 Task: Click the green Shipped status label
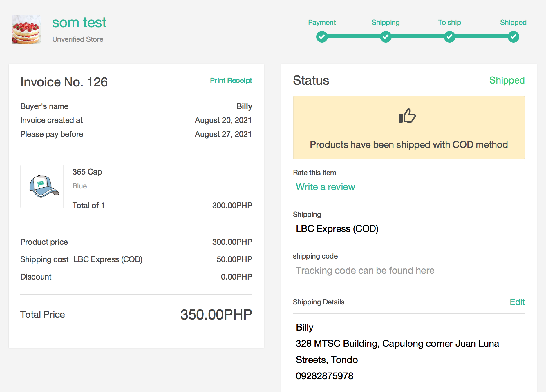(507, 80)
